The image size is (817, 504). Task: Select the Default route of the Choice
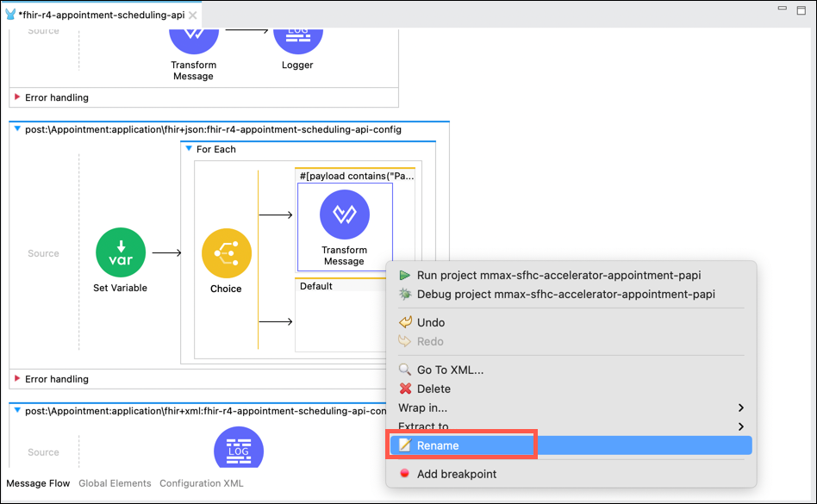315,286
